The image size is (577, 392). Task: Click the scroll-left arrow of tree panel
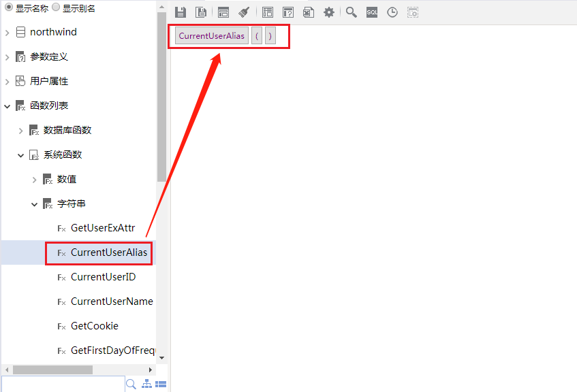7,370
